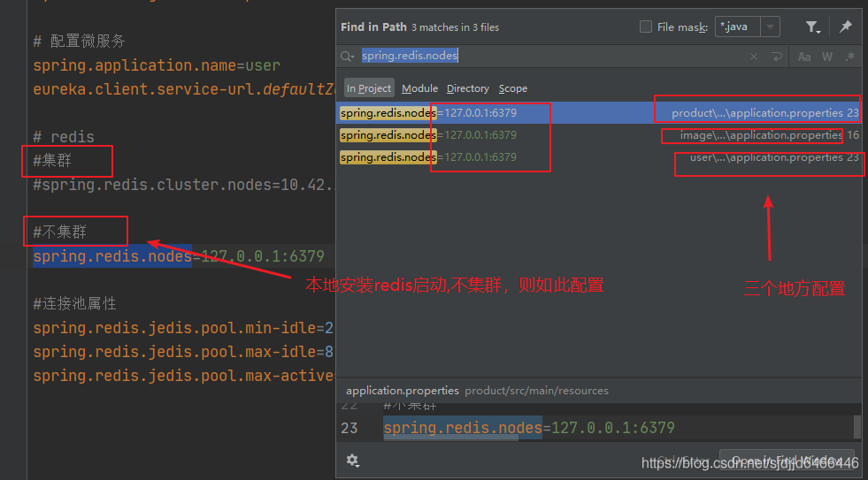The height and width of the screenshot is (480, 868).
Task: Select the user application.properties 23 result
Action: pos(599,157)
